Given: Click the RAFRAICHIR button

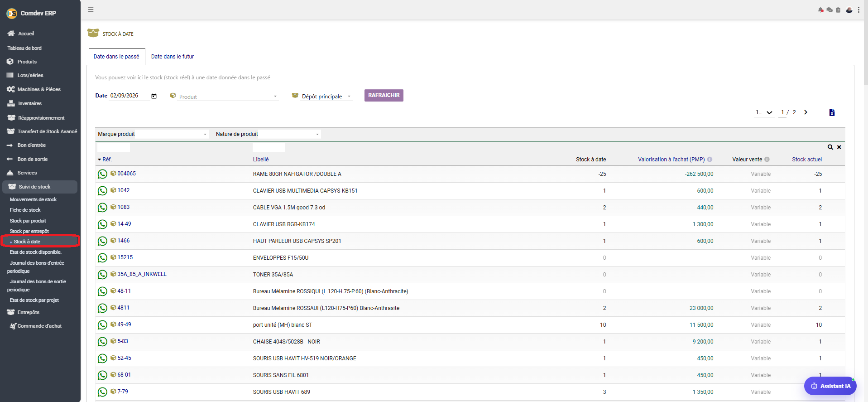Looking at the screenshot, I should tap(384, 95).
